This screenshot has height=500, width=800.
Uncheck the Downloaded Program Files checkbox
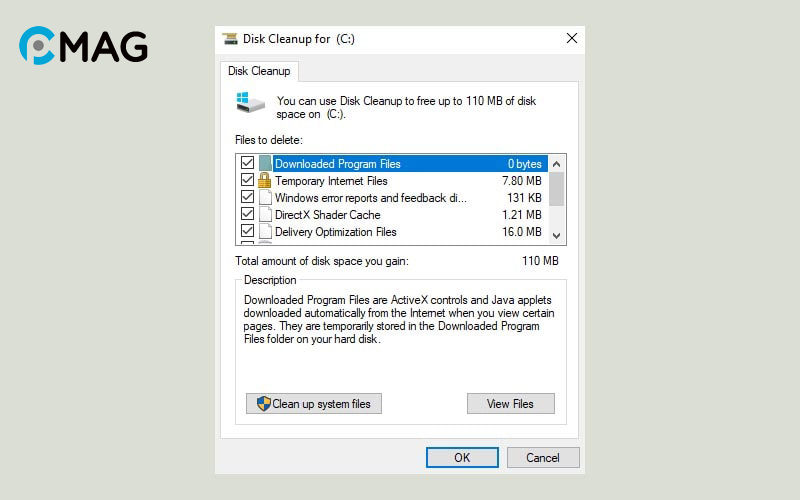coord(247,164)
